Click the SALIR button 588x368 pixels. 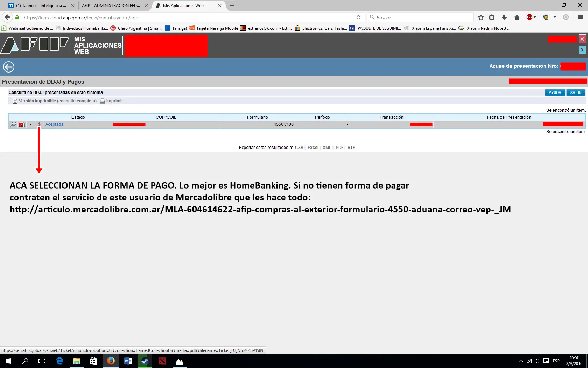(576, 93)
